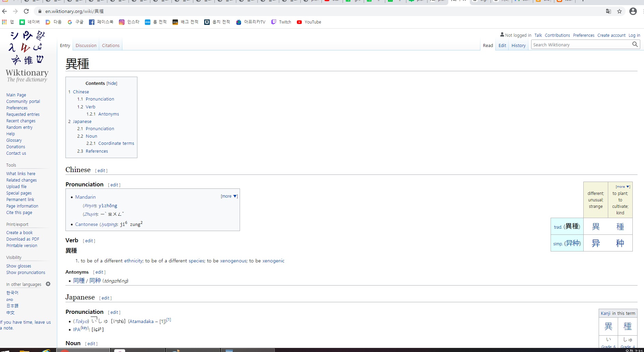Expand more in the character gloss box
644x352 pixels.
click(x=623, y=187)
